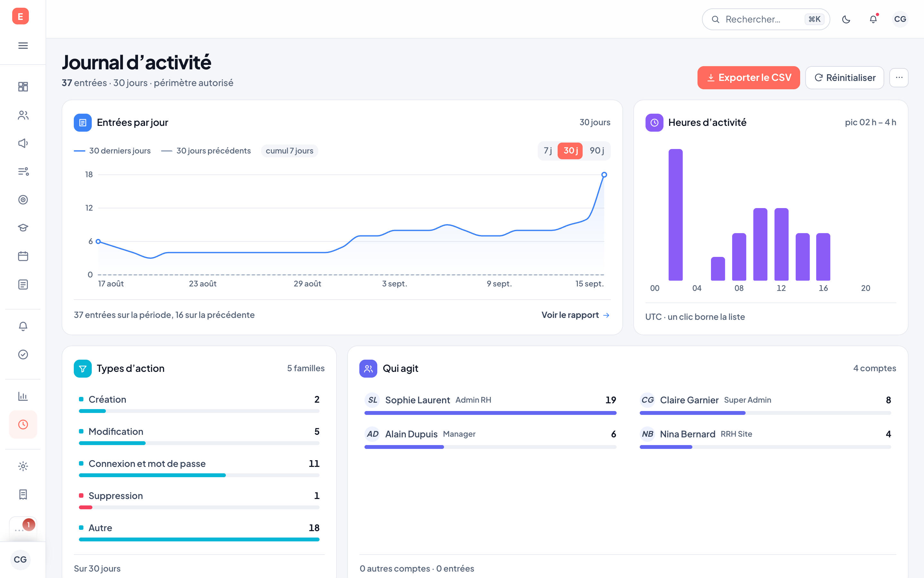
Task: Toggle the 30 derniers jours legend series
Action: tap(112, 151)
